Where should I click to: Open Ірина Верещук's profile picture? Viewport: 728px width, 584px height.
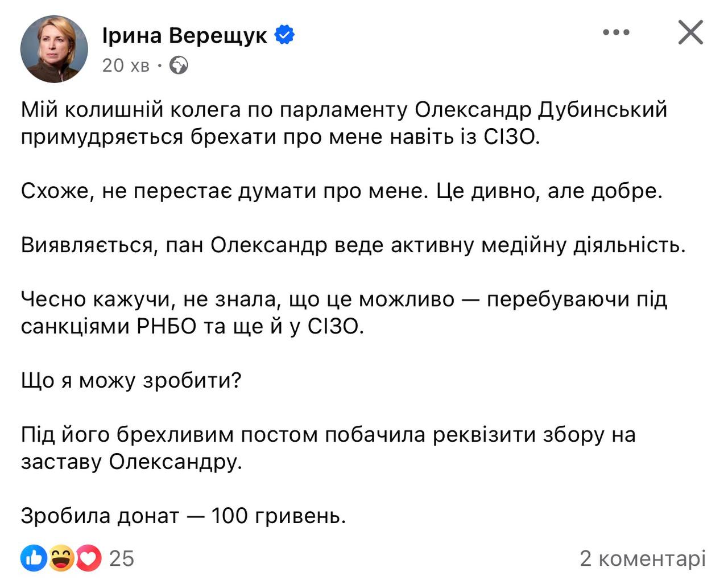[x=54, y=49]
